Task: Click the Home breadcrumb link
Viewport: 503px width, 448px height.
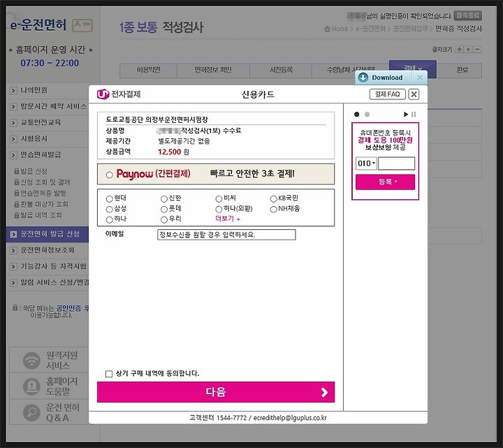Action: pos(340,29)
